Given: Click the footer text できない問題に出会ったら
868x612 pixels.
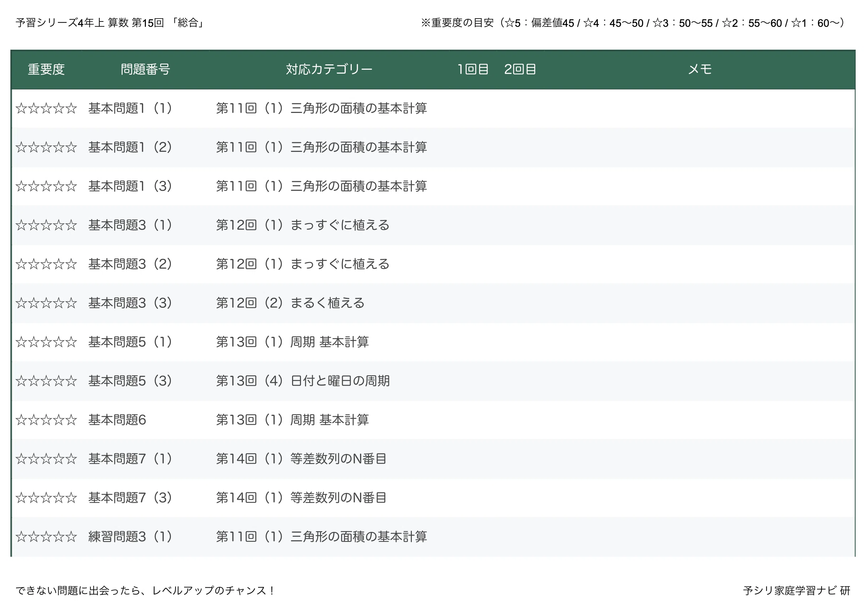Looking at the screenshot, I should [x=146, y=591].
